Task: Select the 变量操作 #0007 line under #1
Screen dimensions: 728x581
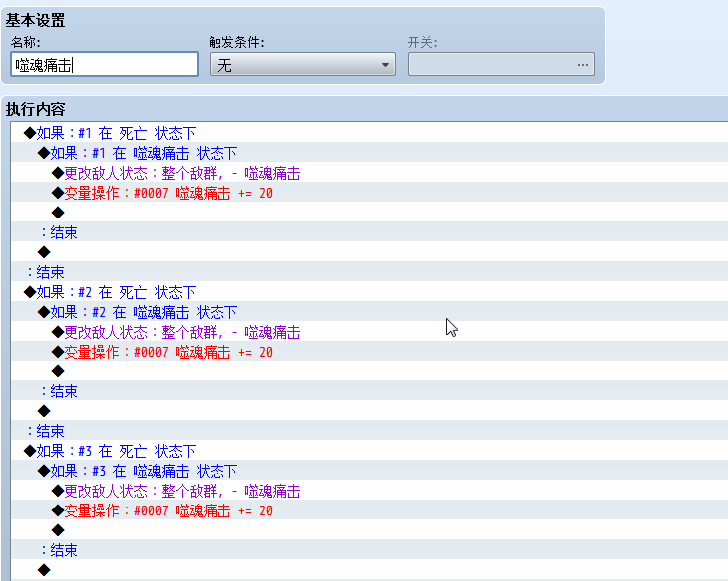Action: [x=369, y=193]
